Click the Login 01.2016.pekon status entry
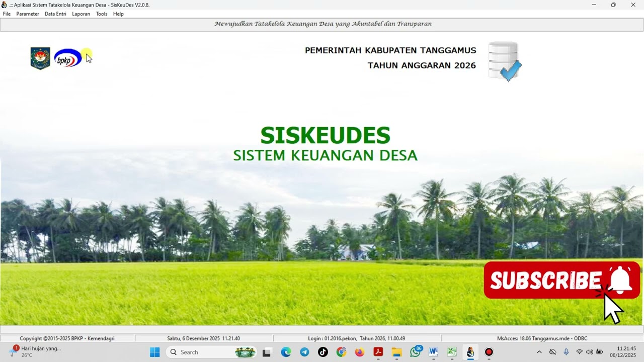The image size is (644, 362). coord(356,338)
